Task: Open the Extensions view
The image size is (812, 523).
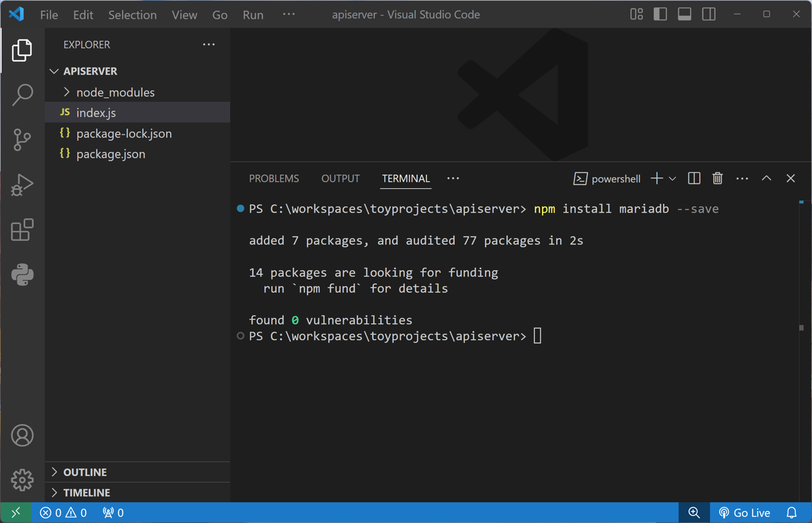Action: (22, 230)
